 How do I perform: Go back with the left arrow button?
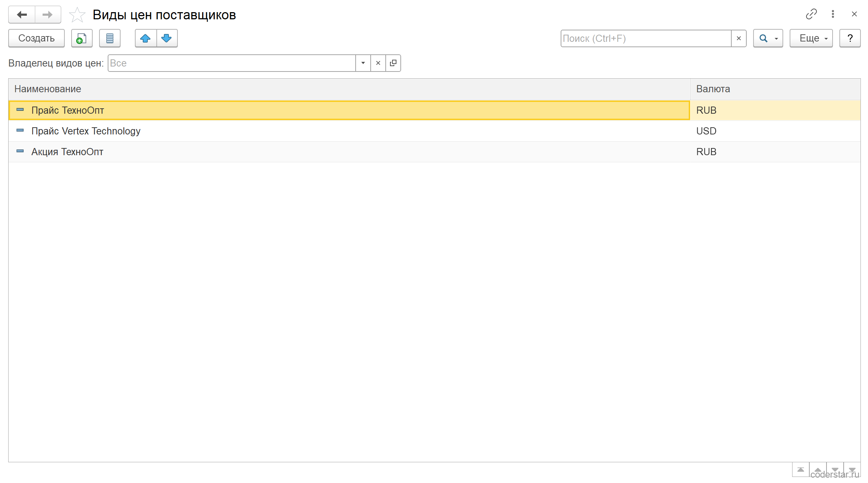(22, 15)
